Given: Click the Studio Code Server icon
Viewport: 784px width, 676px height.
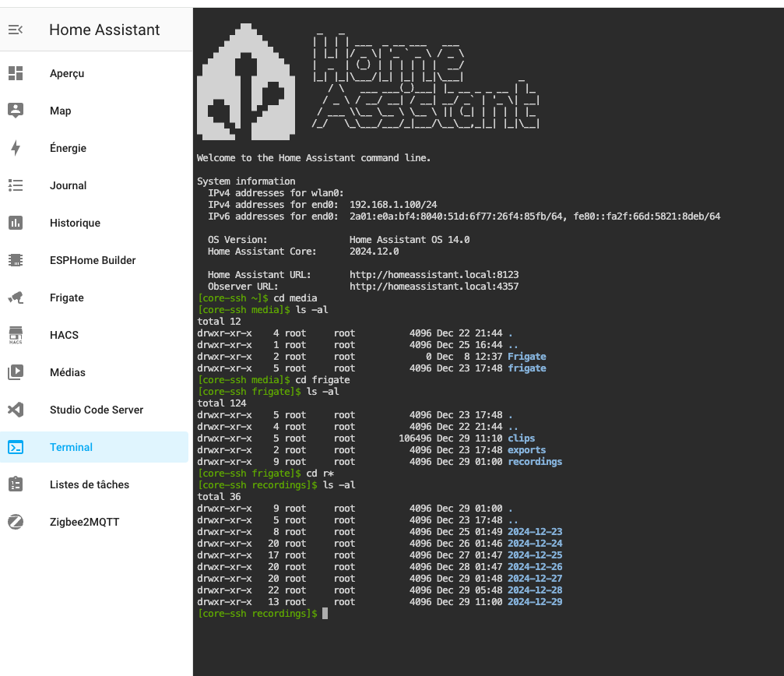Looking at the screenshot, I should pos(16,410).
